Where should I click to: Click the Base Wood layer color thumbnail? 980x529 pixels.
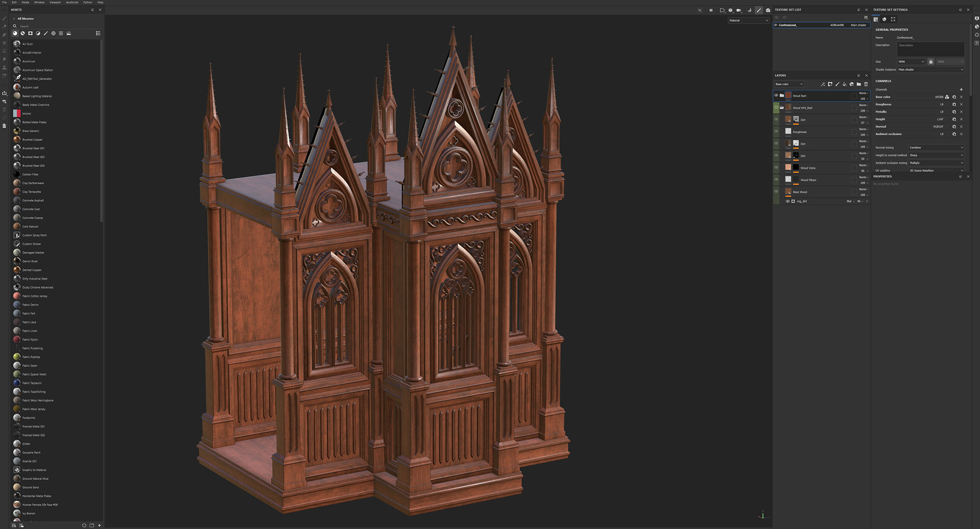pyautogui.click(x=788, y=192)
